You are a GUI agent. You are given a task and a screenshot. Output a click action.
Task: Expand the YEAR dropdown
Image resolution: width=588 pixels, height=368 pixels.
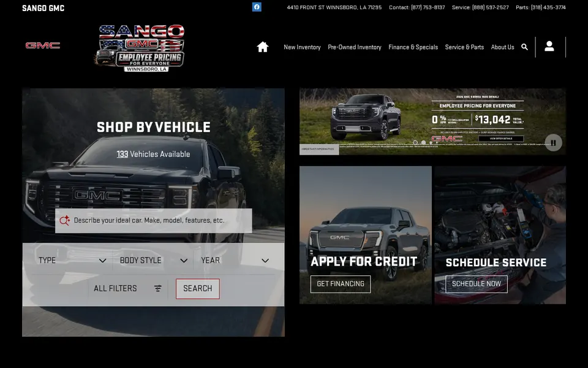click(x=235, y=260)
